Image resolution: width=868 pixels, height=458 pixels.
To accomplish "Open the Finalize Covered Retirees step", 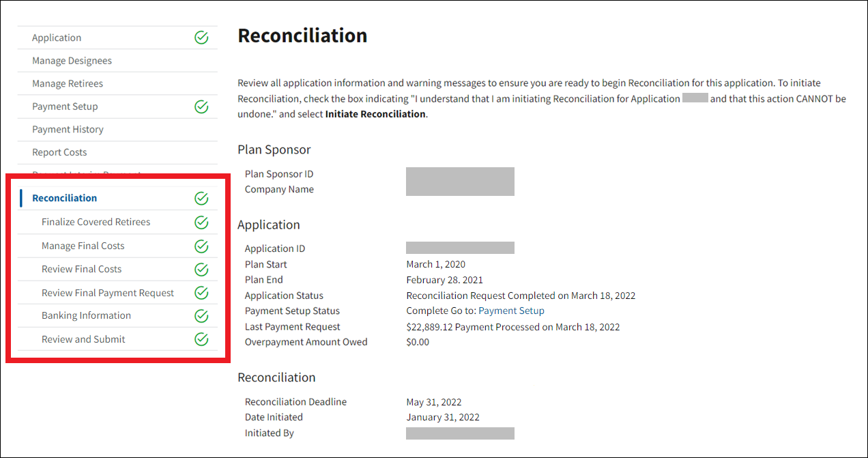I will (96, 223).
